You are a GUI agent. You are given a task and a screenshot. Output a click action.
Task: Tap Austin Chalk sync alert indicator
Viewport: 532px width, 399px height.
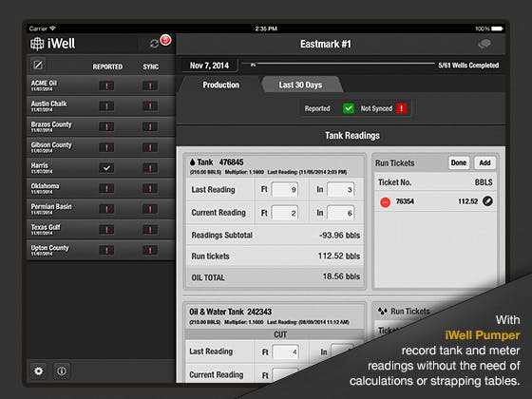[x=150, y=106]
